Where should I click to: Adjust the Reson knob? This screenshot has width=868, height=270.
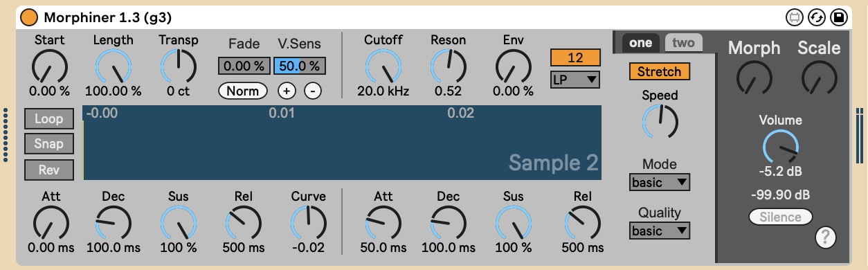coord(448,66)
